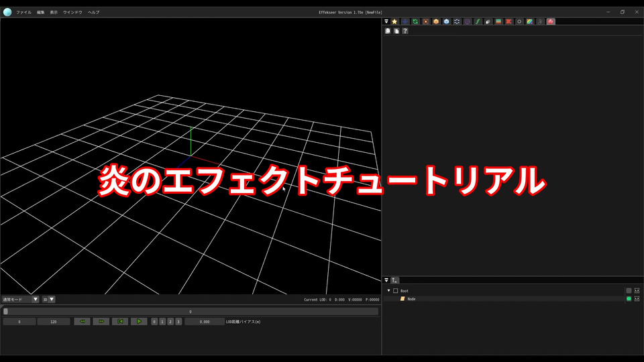Screen dimensions: 644x362
Task: Open the yellow star tab icon
Action: pyautogui.click(x=394, y=21)
